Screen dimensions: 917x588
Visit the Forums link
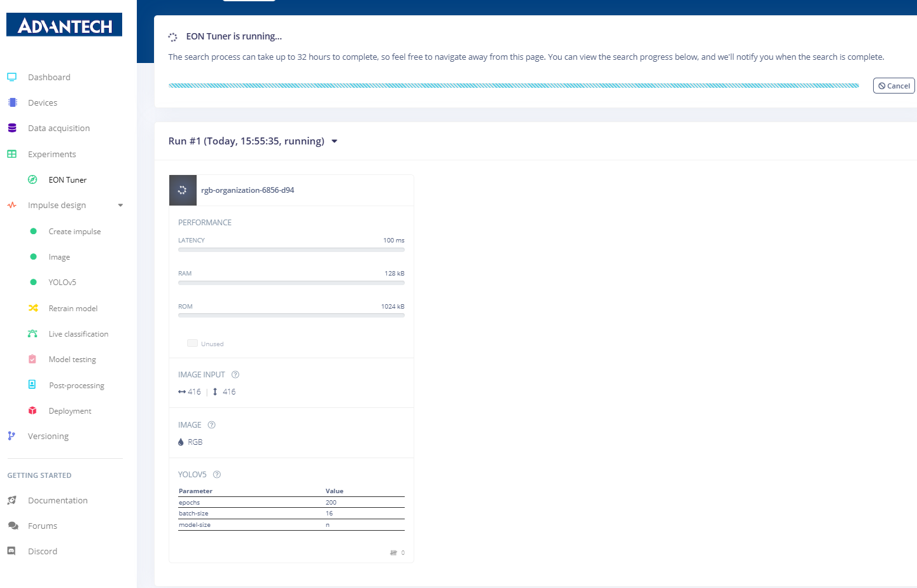click(x=43, y=526)
